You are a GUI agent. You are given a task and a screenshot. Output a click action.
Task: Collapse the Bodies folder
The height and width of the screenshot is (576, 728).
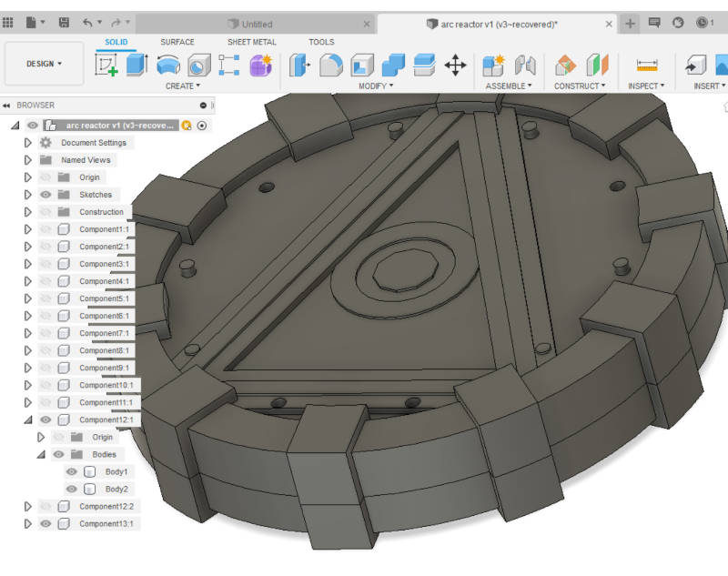[x=42, y=454]
